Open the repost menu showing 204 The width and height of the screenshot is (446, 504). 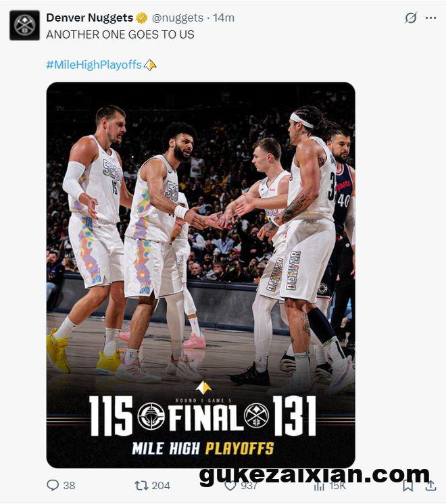141,485
